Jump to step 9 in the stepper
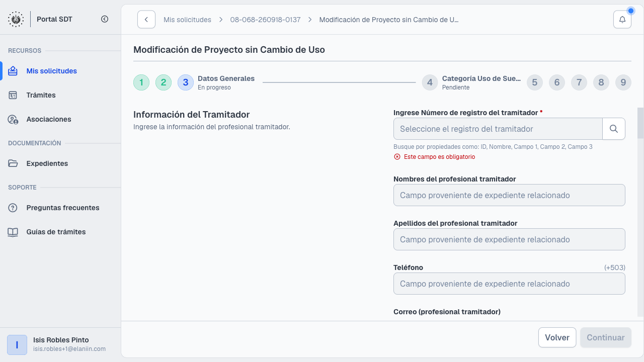This screenshot has width=644, height=362. click(623, 82)
